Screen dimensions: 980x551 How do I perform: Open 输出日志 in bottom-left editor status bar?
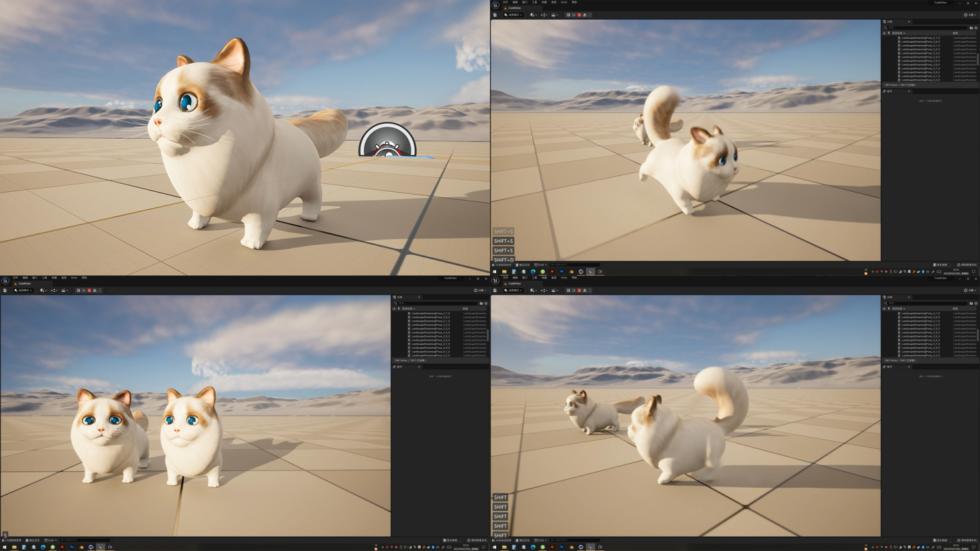(33, 540)
